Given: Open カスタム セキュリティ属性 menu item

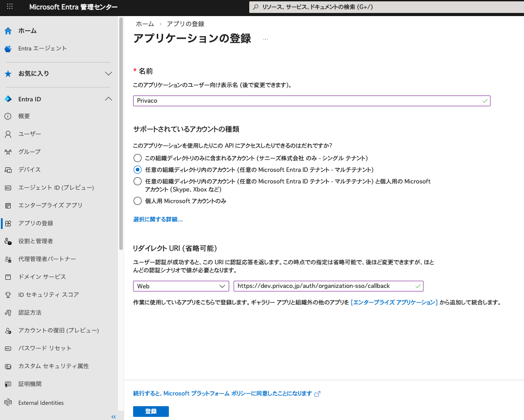Looking at the screenshot, I should click(54, 366).
